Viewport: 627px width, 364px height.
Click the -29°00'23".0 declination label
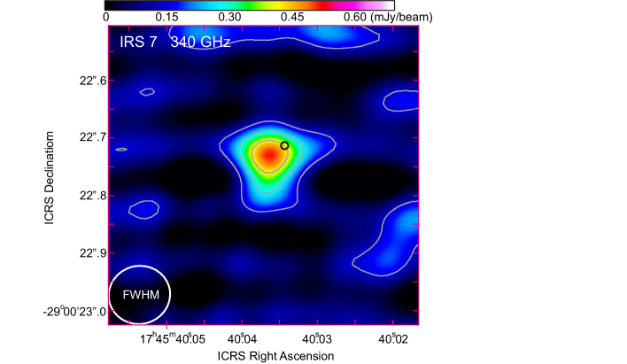(x=74, y=311)
